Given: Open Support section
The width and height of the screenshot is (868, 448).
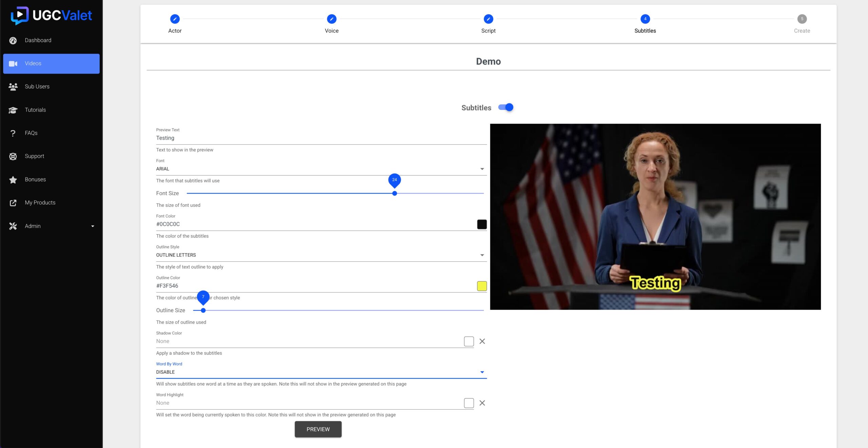Looking at the screenshot, I should pyautogui.click(x=34, y=156).
